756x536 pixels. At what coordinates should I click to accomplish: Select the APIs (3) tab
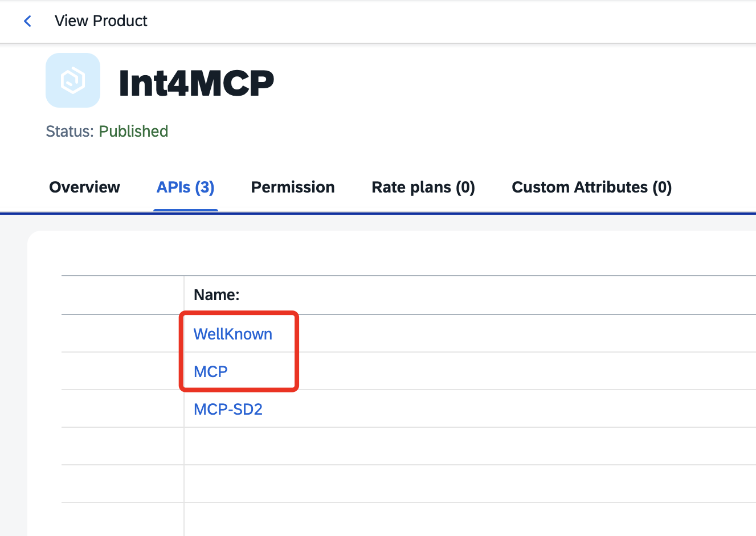click(186, 187)
